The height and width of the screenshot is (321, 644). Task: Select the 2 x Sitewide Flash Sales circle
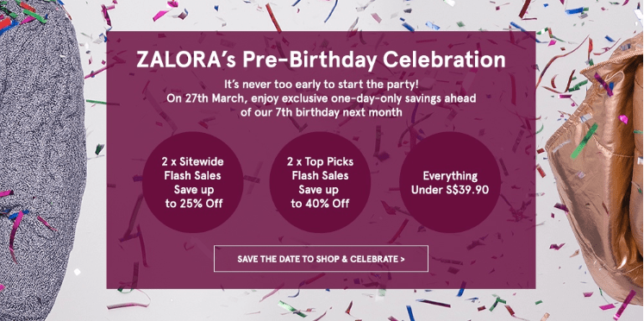coord(192,182)
